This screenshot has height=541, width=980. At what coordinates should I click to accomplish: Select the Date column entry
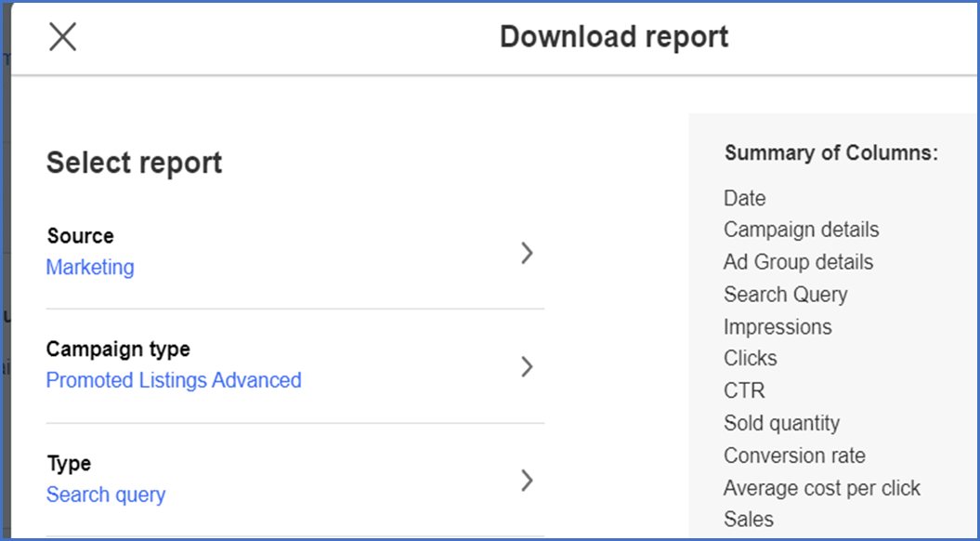point(744,198)
